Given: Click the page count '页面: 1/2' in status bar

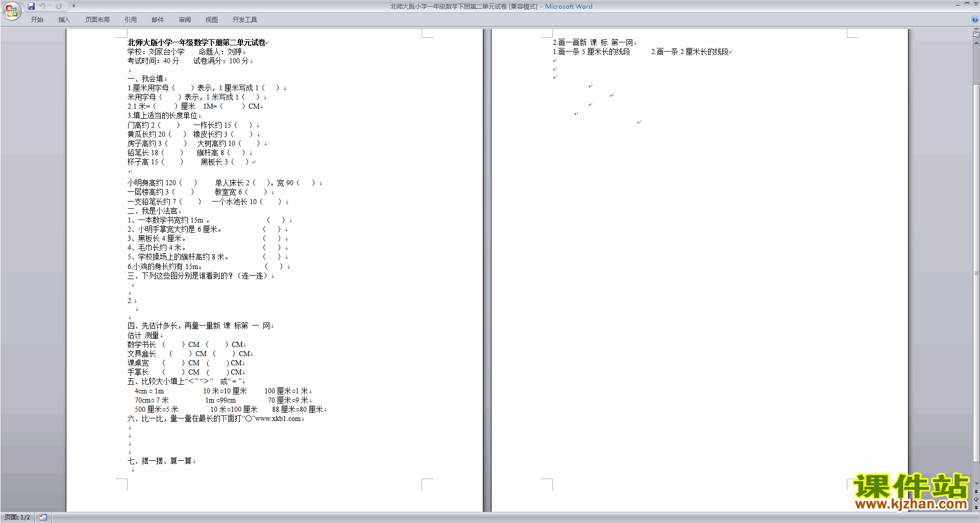Looking at the screenshot, I should pyautogui.click(x=17, y=517).
